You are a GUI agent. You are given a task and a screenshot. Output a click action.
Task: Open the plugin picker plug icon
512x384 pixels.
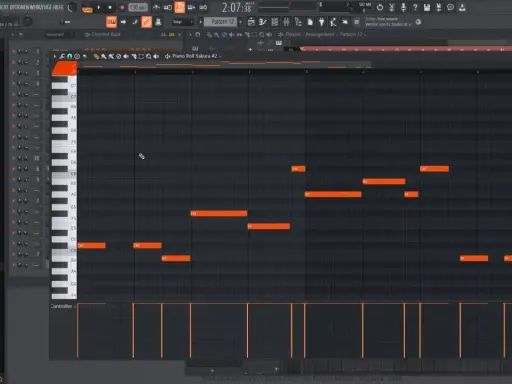[x=321, y=22]
